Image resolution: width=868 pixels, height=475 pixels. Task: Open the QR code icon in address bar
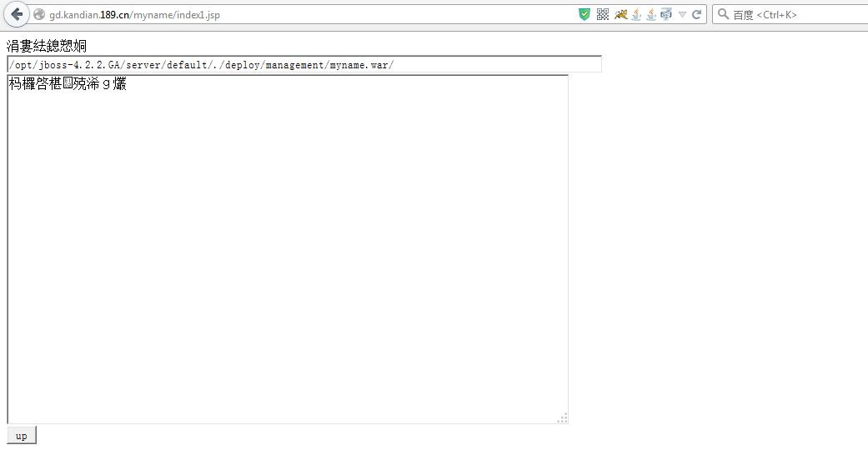click(x=603, y=14)
